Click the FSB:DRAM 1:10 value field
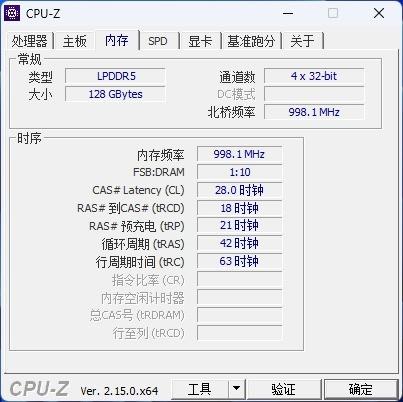 [x=240, y=172]
